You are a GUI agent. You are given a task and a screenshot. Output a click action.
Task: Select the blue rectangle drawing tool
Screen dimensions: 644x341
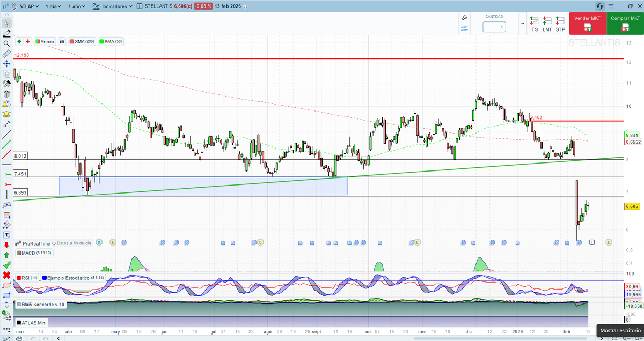pyautogui.click(x=6, y=295)
